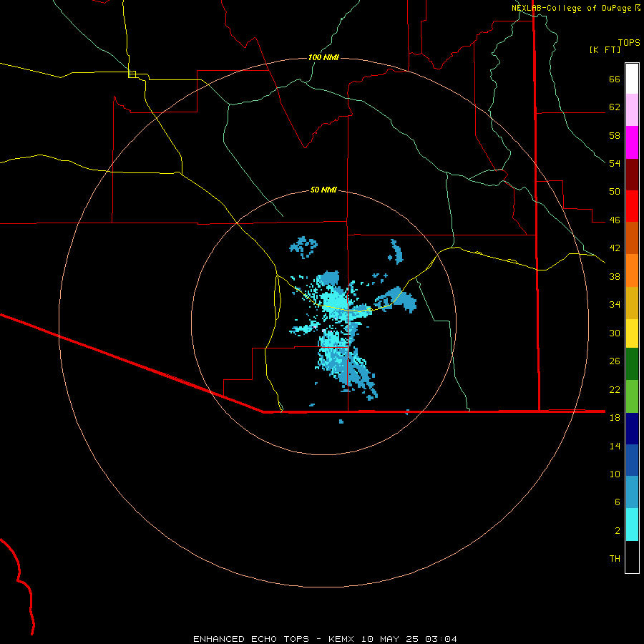Click the magenta legend swatch near 58
The image size is (644, 644).
[x=632, y=142]
